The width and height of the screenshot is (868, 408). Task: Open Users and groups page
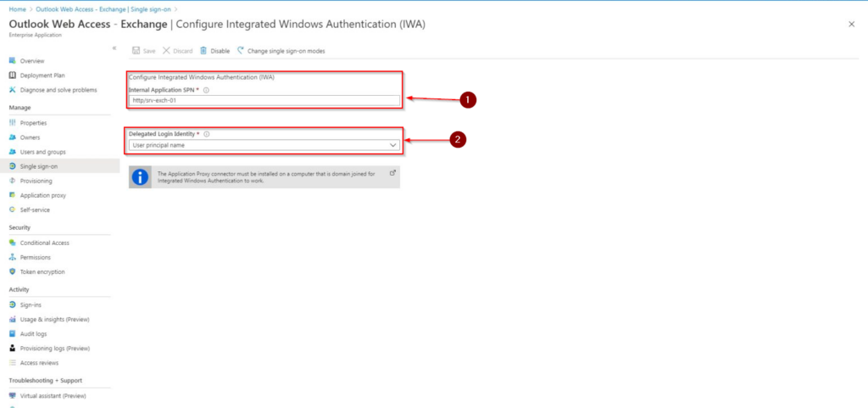click(42, 152)
